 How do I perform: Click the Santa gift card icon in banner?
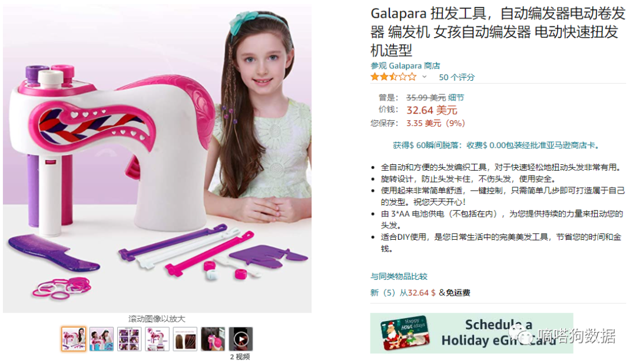[x=405, y=333]
